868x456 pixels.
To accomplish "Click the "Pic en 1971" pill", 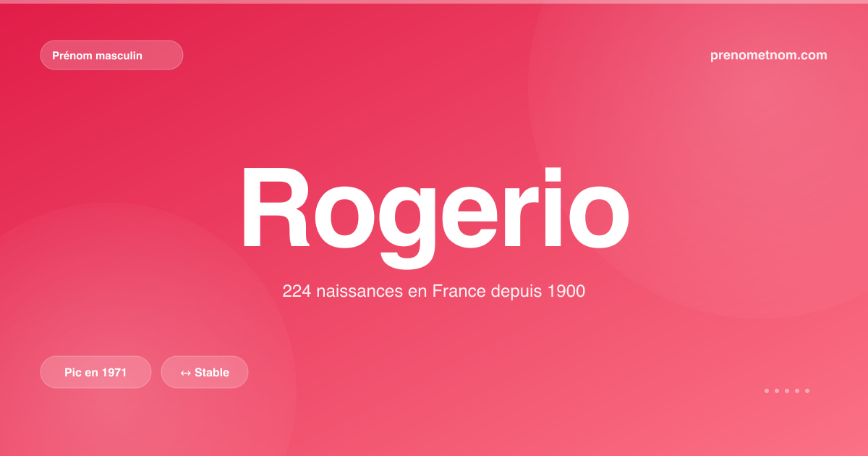I will (95, 372).
